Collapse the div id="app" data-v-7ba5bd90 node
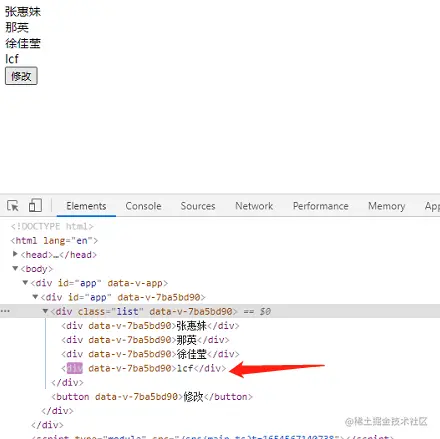 click(35, 297)
